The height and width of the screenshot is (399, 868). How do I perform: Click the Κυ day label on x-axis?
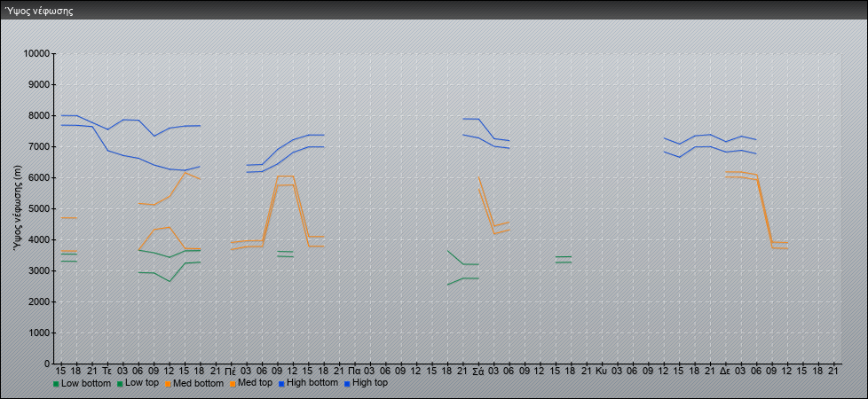602,372
